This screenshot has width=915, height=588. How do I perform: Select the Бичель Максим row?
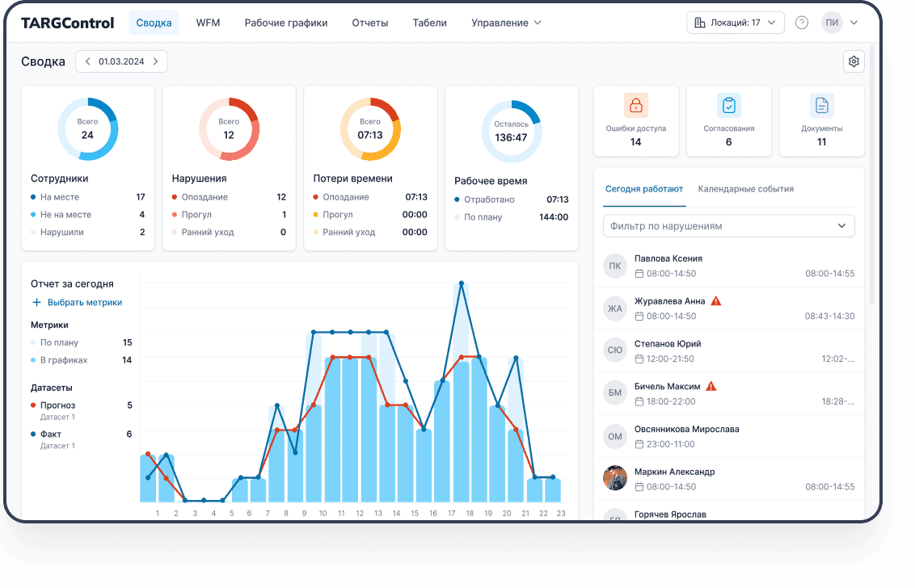(729, 393)
